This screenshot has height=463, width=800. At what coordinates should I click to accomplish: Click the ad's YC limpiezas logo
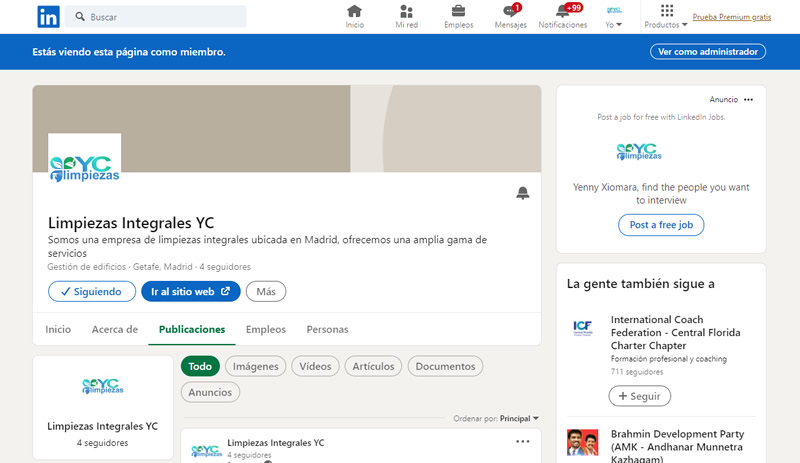(639, 152)
